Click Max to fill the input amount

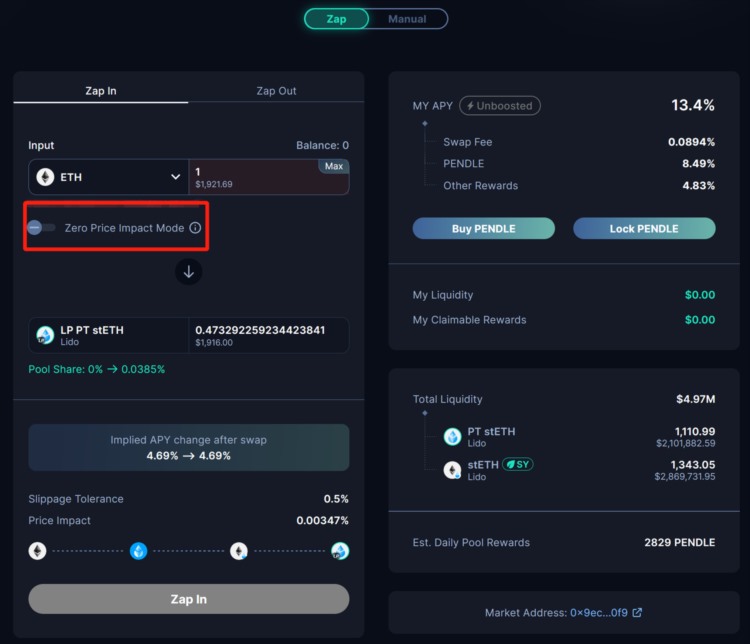pyautogui.click(x=334, y=166)
